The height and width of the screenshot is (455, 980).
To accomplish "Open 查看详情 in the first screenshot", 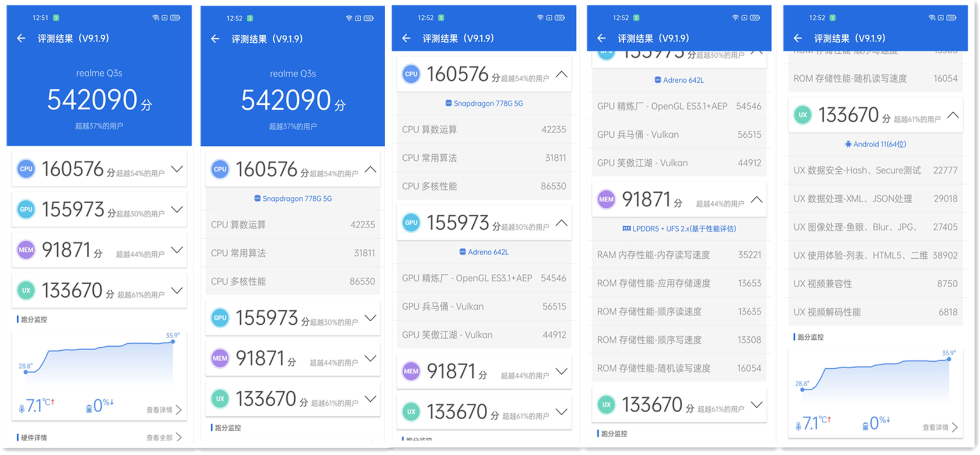I will pyautogui.click(x=164, y=410).
